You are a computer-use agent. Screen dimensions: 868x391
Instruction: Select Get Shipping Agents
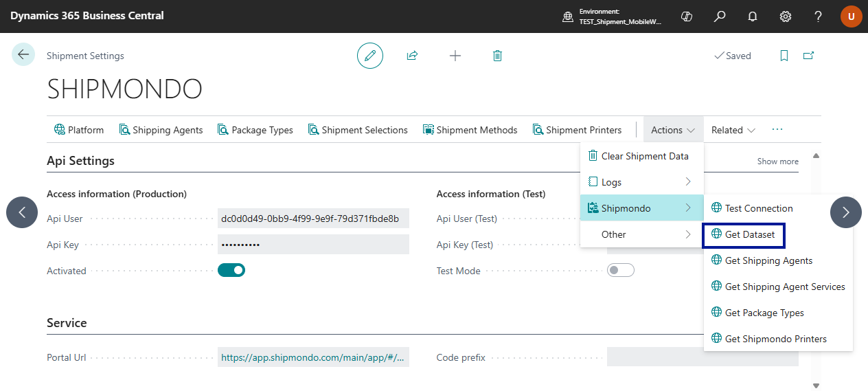(778, 260)
